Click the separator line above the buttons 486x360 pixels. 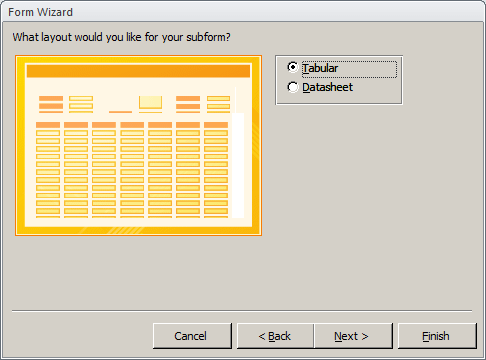[x=242, y=311]
